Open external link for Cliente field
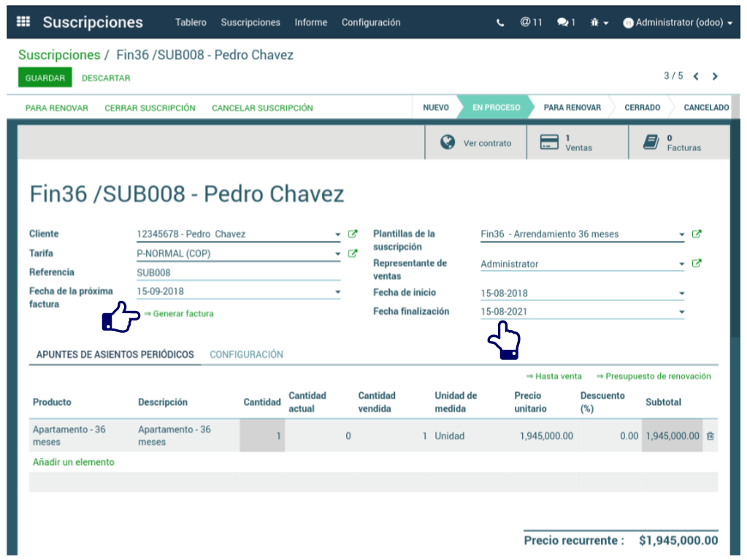 point(353,234)
